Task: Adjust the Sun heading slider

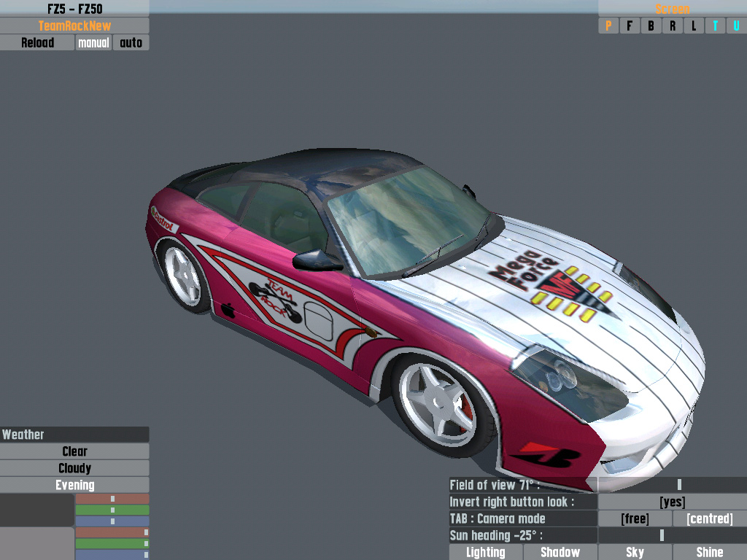Action: (x=672, y=535)
